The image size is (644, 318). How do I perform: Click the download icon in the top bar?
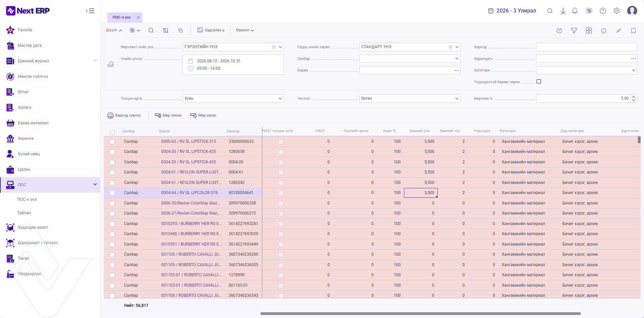(x=563, y=11)
